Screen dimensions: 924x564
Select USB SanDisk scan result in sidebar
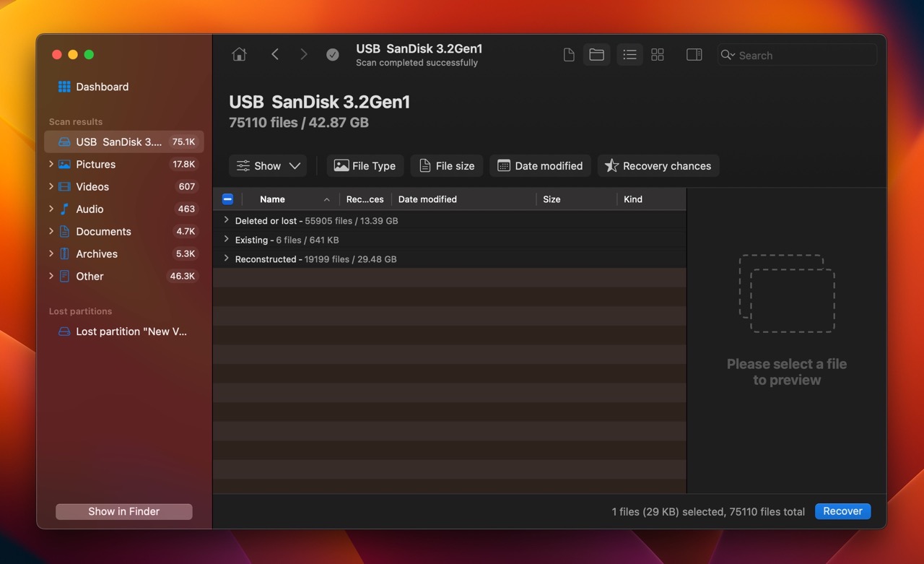[124, 142]
